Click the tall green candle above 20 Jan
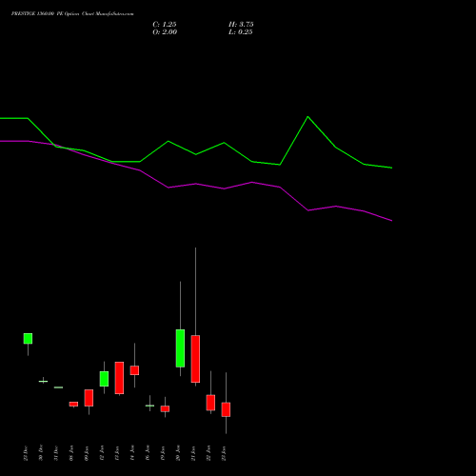 (180, 348)
